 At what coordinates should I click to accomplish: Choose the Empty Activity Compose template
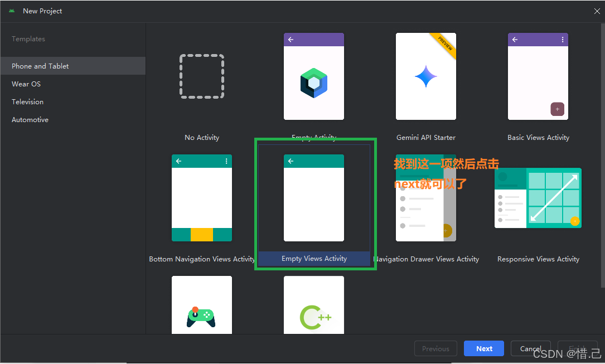coord(314,76)
